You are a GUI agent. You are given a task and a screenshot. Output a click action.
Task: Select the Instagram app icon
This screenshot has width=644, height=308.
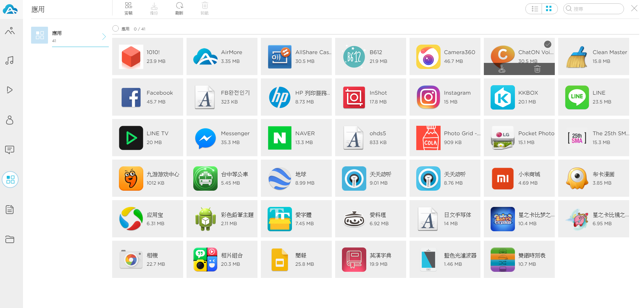point(428,97)
